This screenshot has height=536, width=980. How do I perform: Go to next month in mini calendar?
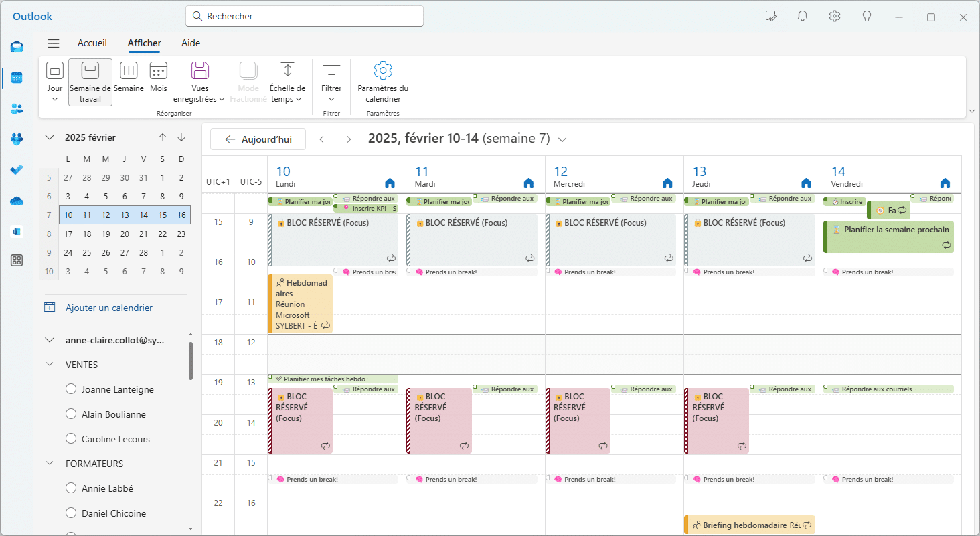[x=181, y=137]
